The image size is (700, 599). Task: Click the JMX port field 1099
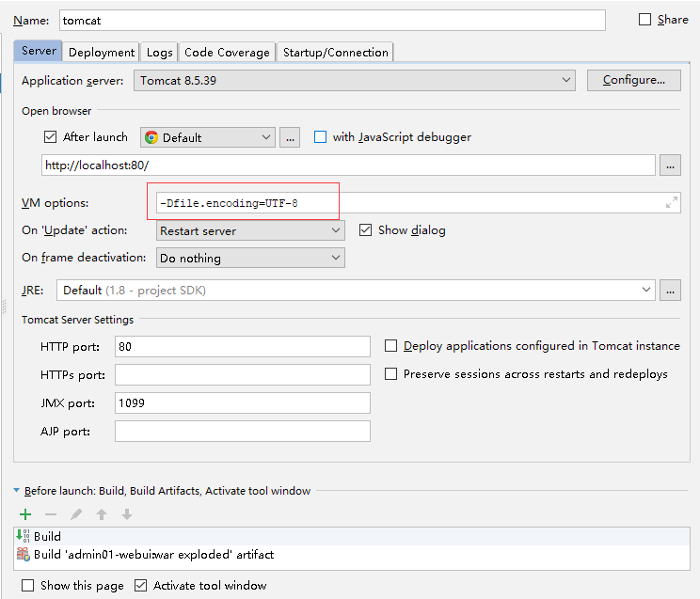pos(243,402)
